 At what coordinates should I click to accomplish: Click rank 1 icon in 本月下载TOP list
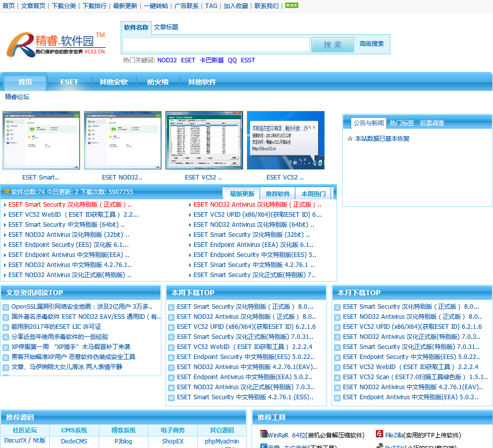coord(337,307)
